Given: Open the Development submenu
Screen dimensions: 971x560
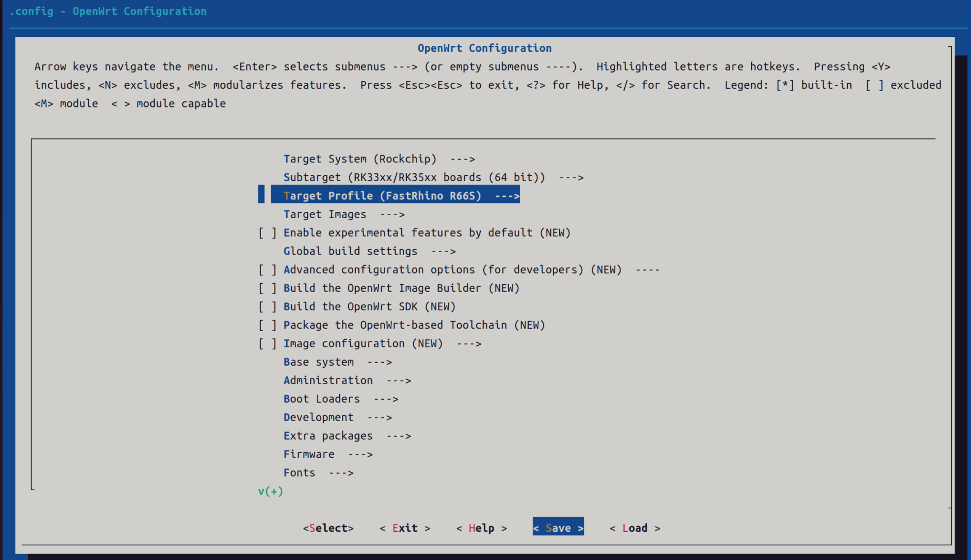Looking at the screenshot, I should pos(337,418).
